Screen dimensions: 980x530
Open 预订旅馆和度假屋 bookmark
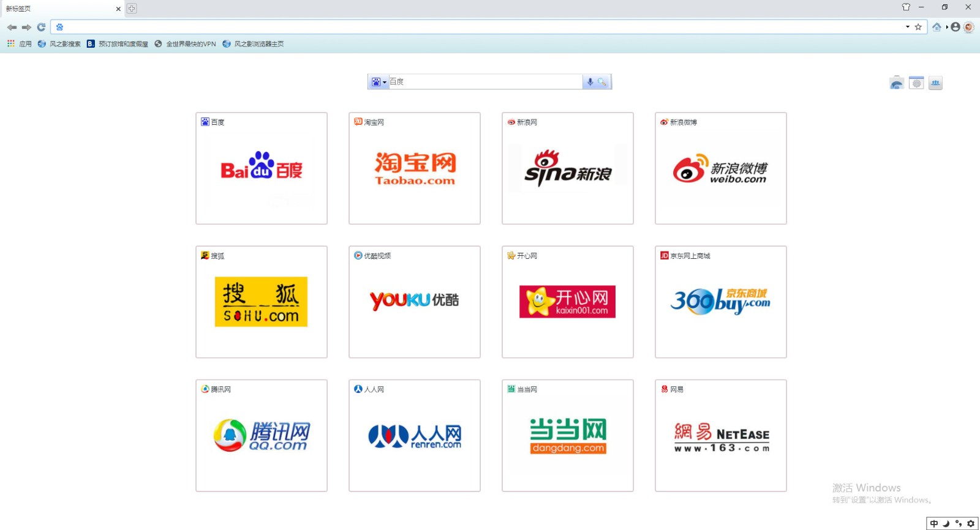click(118, 43)
